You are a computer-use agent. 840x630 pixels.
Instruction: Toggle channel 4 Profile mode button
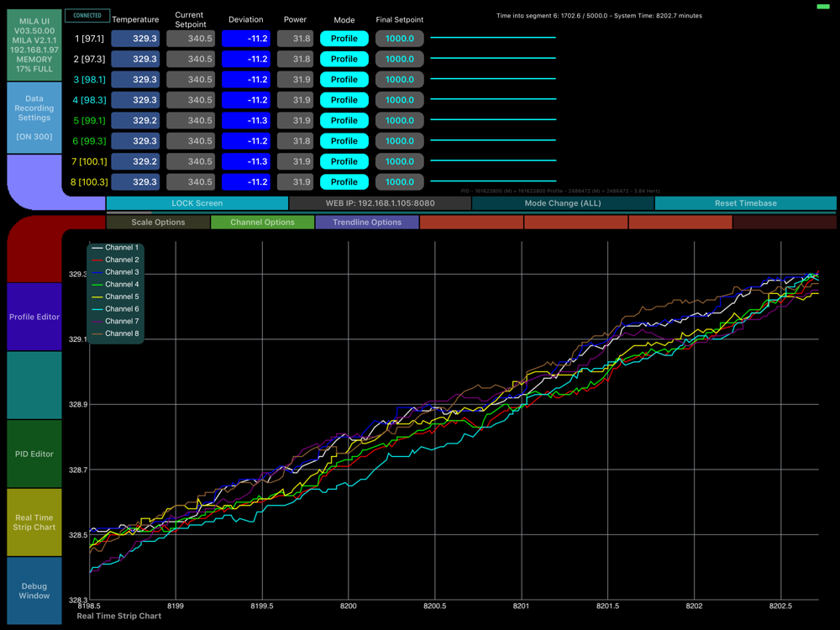tap(344, 100)
